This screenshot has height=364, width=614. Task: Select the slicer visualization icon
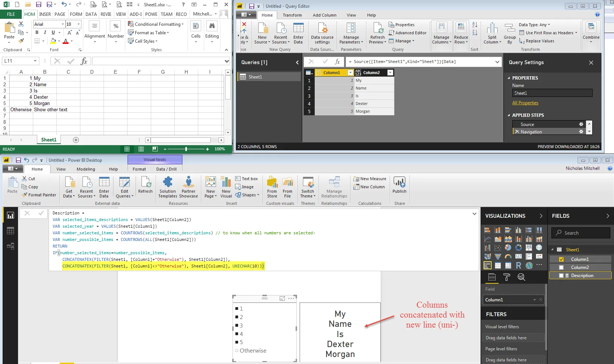(x=487, y=265)
